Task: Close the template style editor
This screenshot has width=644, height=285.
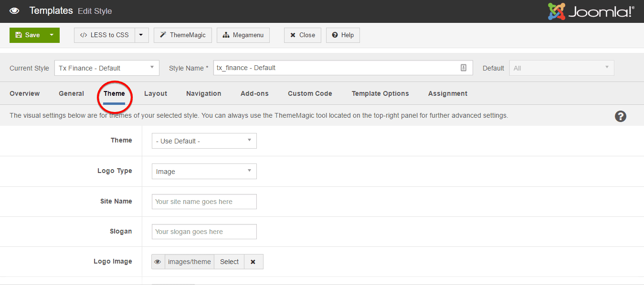Action: coord(302,35)
